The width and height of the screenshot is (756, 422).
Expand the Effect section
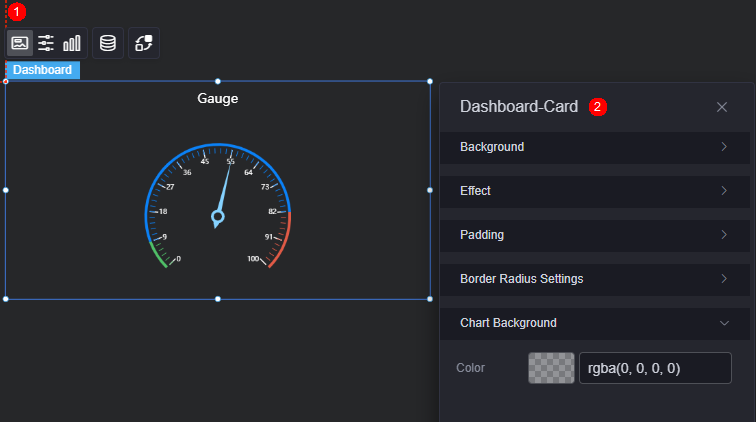point(594,191)
